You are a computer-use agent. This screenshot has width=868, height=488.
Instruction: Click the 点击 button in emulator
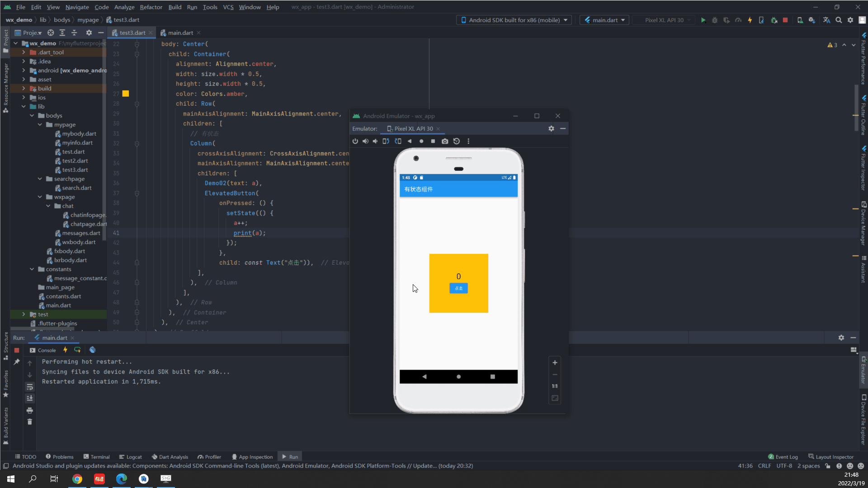click(459, 288)
